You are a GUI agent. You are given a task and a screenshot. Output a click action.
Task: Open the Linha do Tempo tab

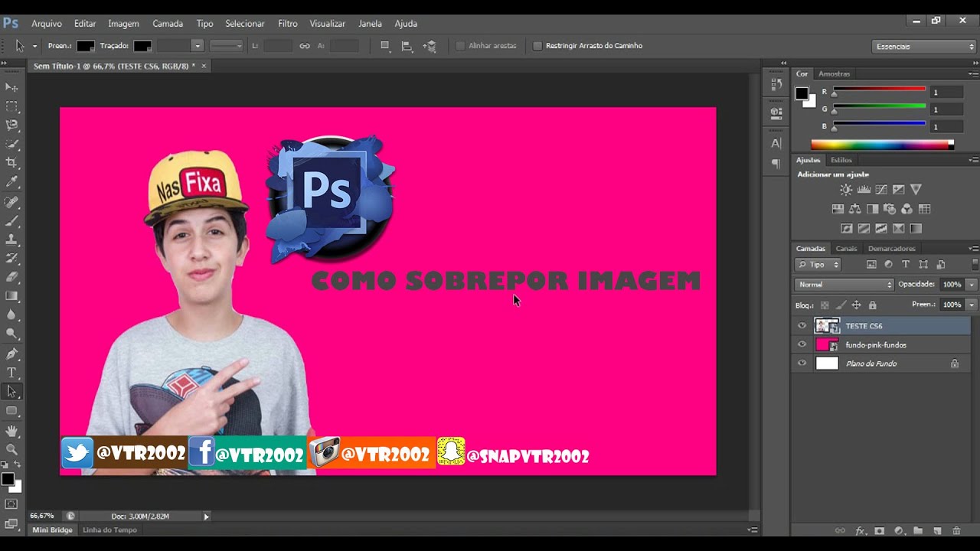(x=109, y=530)
